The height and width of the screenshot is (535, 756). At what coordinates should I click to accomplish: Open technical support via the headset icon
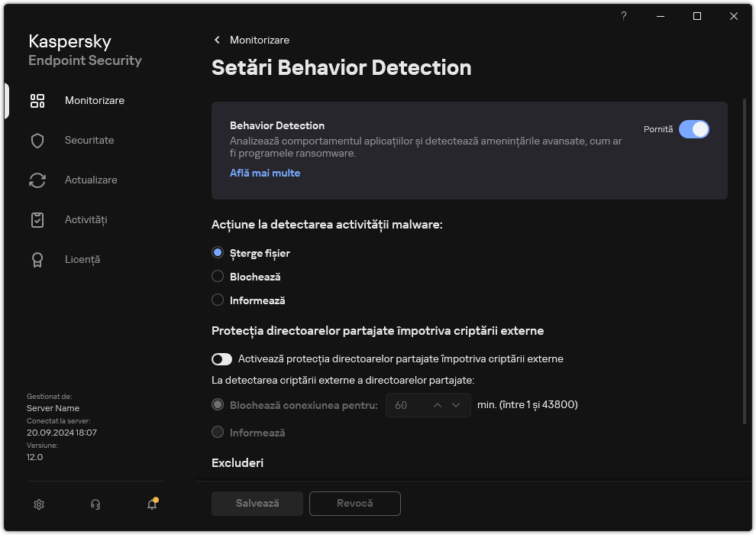coord(95,504)
